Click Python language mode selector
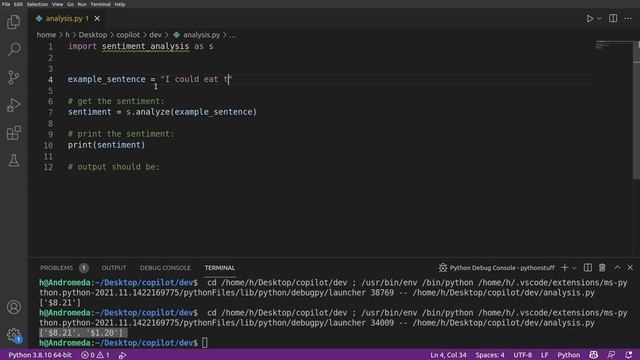 [569, 355]
